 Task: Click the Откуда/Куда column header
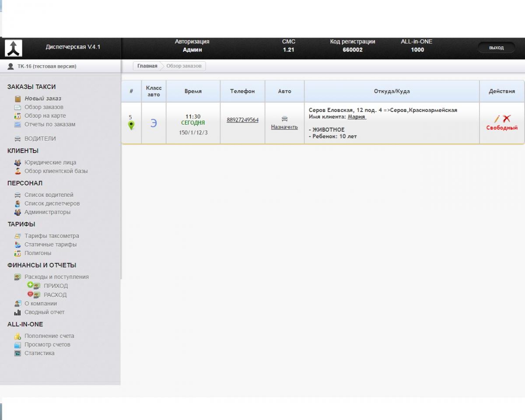[x=392, y=91]
